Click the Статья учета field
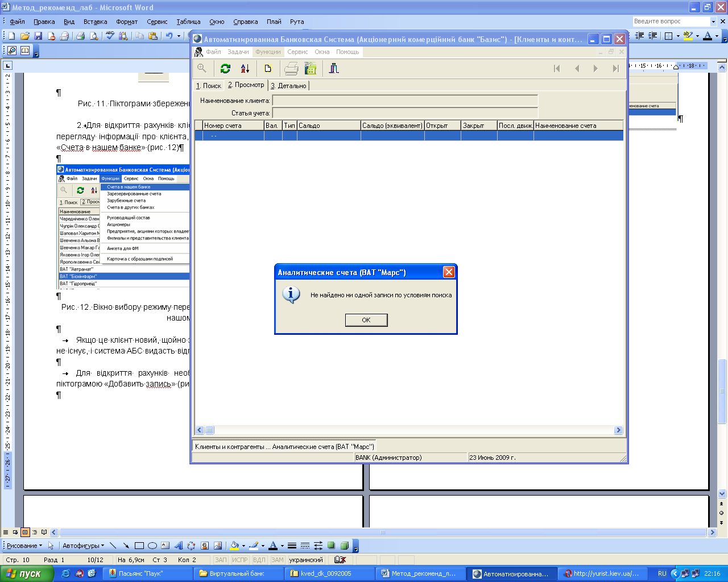Viewport: 728px width, 582px height. coord(405,113)
